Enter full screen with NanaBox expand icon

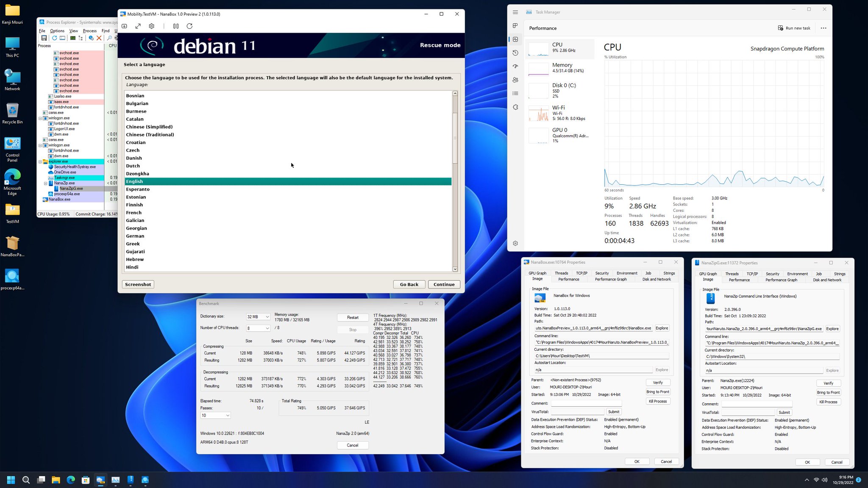(x=138, y=26)
